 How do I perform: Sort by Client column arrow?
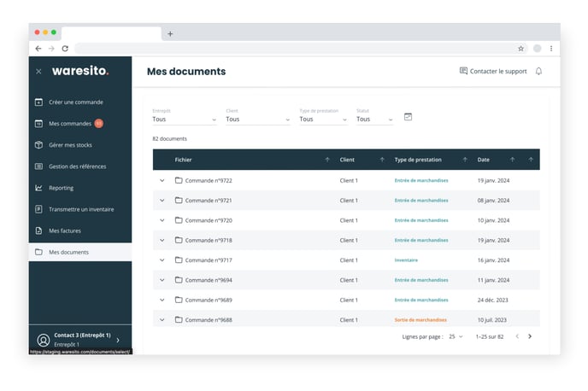382,160
